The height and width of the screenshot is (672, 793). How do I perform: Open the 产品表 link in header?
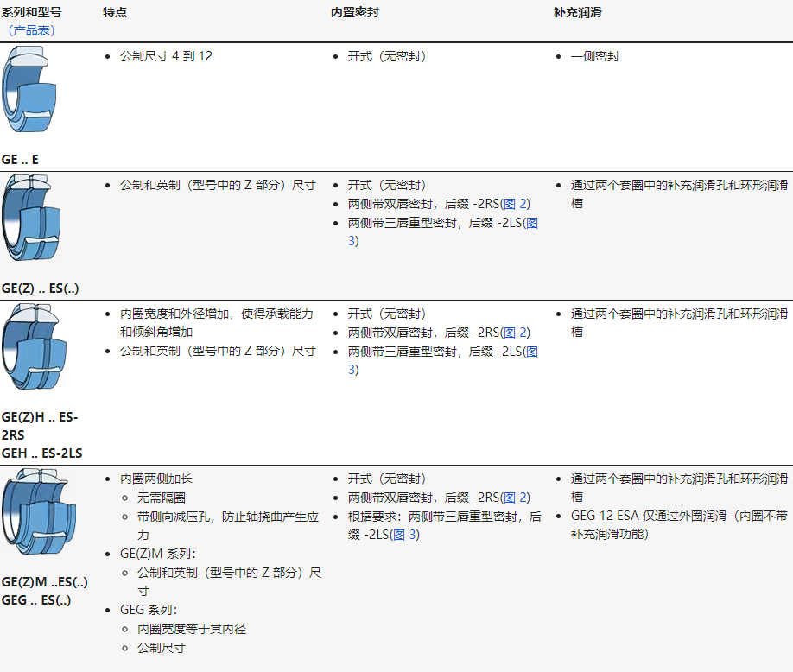coord(31,30)
